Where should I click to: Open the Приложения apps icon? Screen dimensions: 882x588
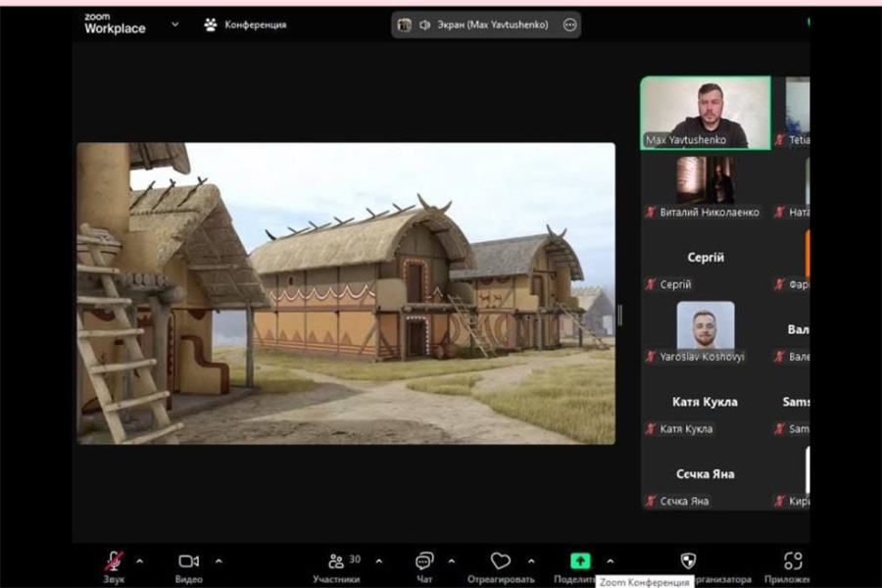(793, 561)
